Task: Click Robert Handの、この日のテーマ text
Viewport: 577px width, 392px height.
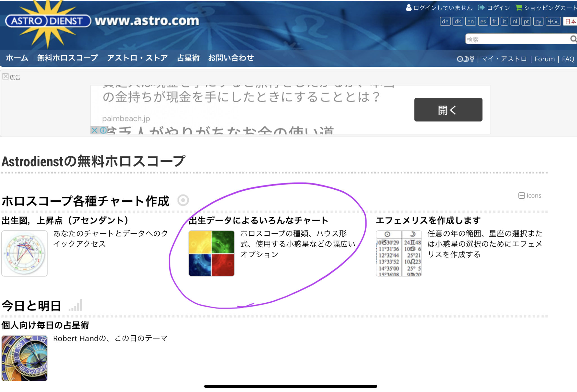Action: point(110,338)
